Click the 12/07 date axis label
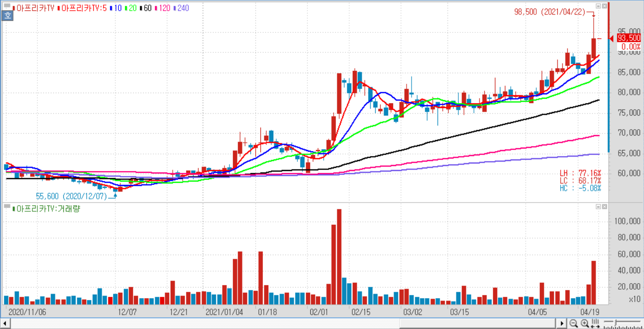 (x=127, y=312)
